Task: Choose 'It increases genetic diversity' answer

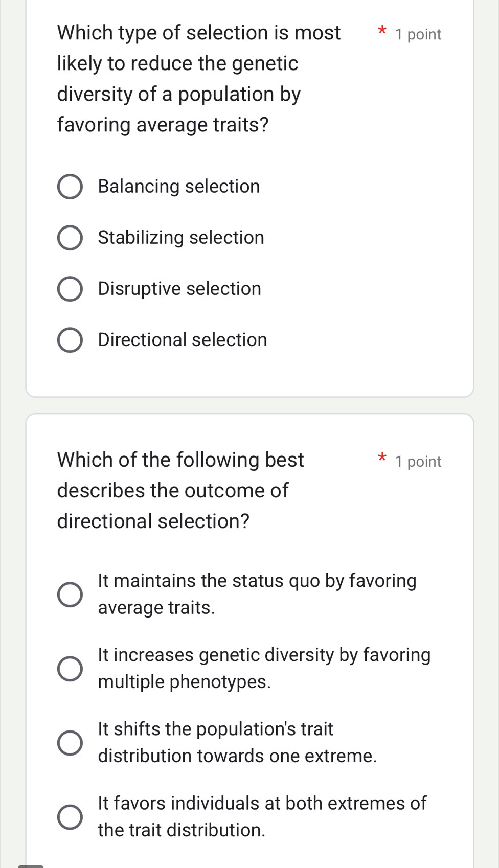Action: click(70, 668)
